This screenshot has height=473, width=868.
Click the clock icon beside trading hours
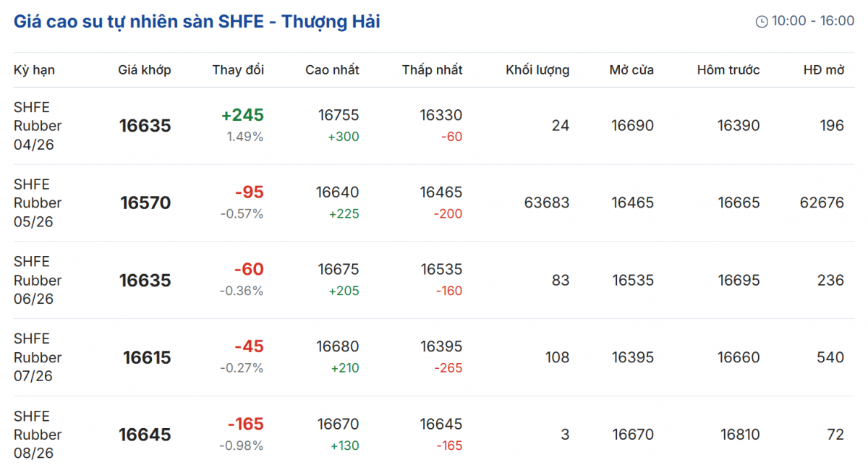click(x=762, y=22)
